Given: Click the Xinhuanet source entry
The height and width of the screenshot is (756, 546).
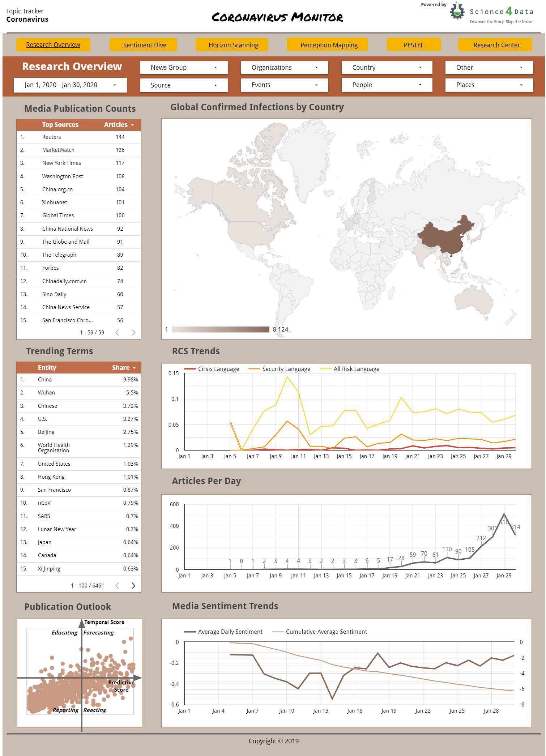Looking at the screenshot, I should (79, 202).
